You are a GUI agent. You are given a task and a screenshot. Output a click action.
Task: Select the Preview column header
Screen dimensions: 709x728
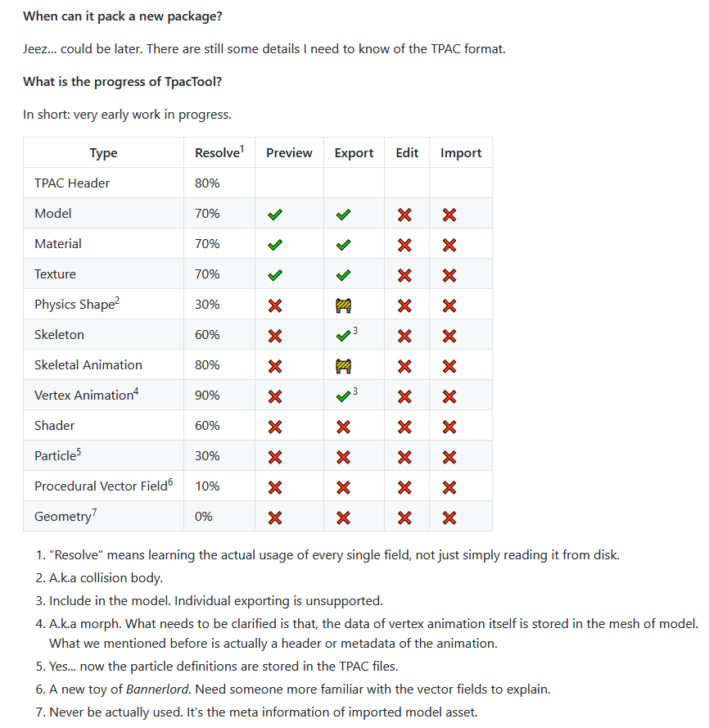point(289,153)
